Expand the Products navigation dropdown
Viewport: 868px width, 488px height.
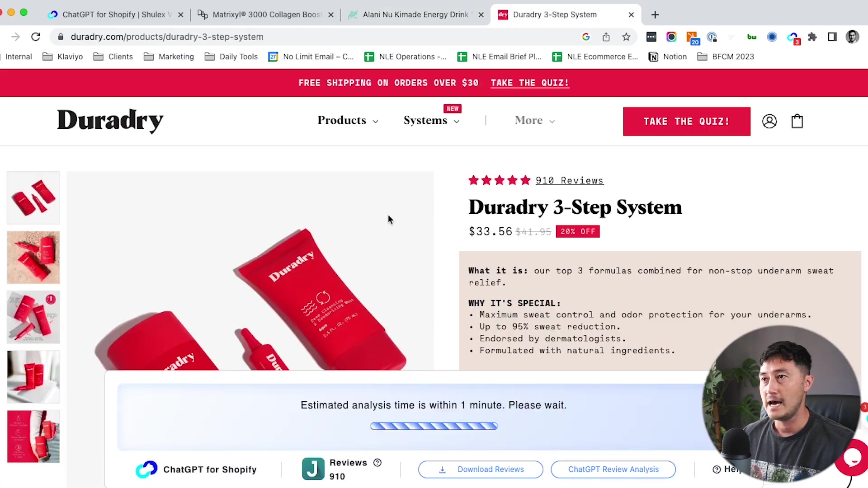(x=348, y=120)
